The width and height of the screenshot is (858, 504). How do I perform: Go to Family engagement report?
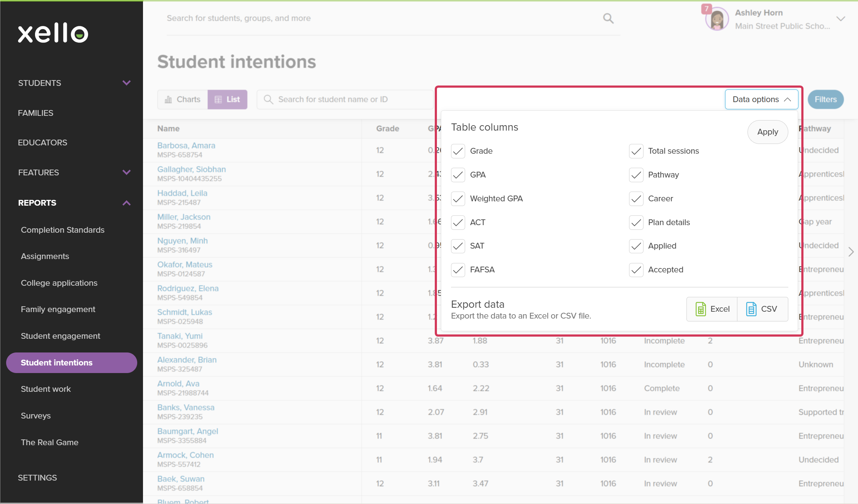(58, 310)
